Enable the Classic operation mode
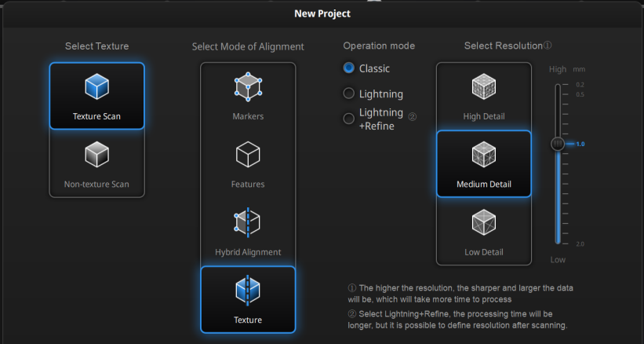Viewport: 644px width, 344px height. [x=349, y=68]
